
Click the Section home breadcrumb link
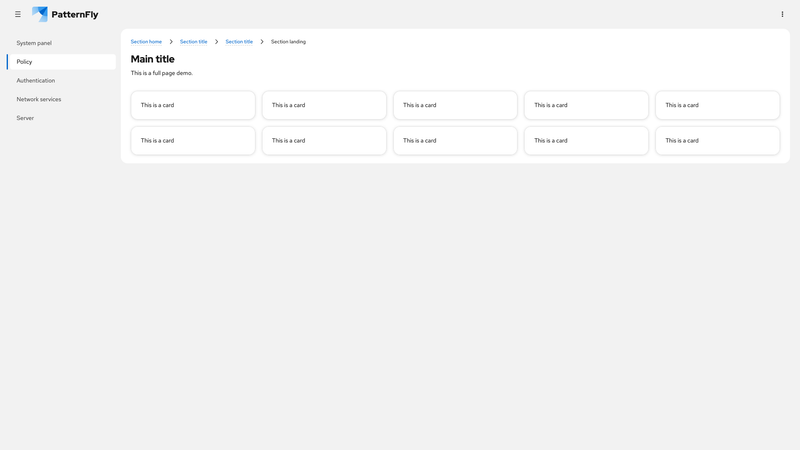click(x=146, y=42)
